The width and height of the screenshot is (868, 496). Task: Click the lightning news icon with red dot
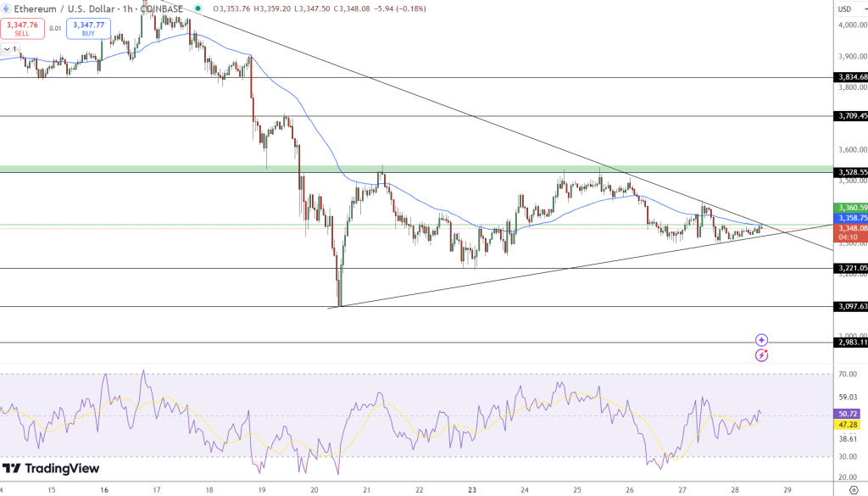761,354
